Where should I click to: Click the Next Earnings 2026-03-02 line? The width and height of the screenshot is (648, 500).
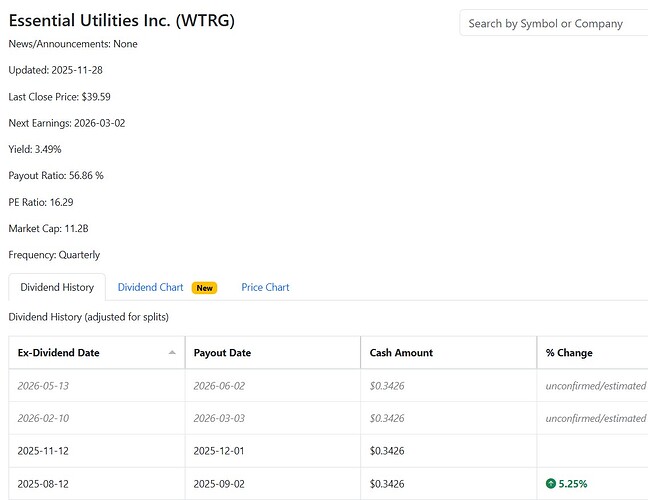(66, 123)
